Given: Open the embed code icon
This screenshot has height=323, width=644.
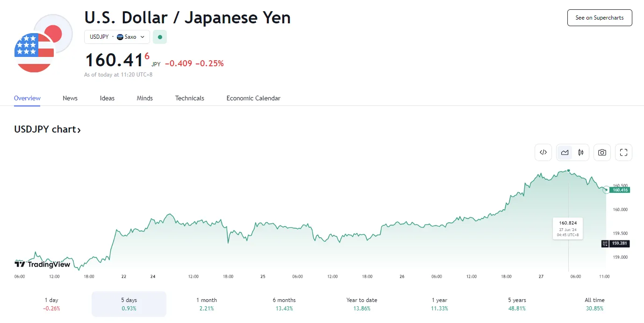Looking at the screenshot, I should tap(544, 152).
